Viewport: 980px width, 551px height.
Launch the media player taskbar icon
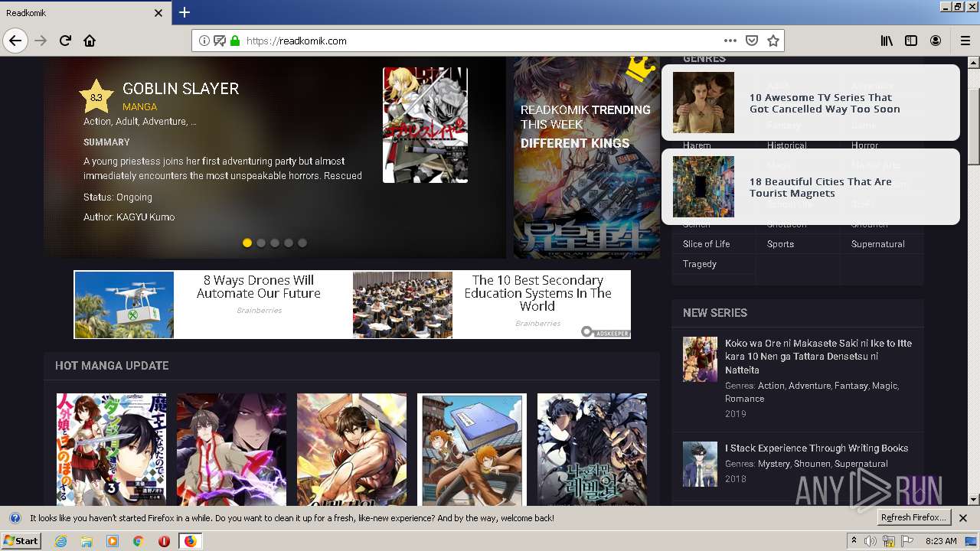tap(113, 541)
